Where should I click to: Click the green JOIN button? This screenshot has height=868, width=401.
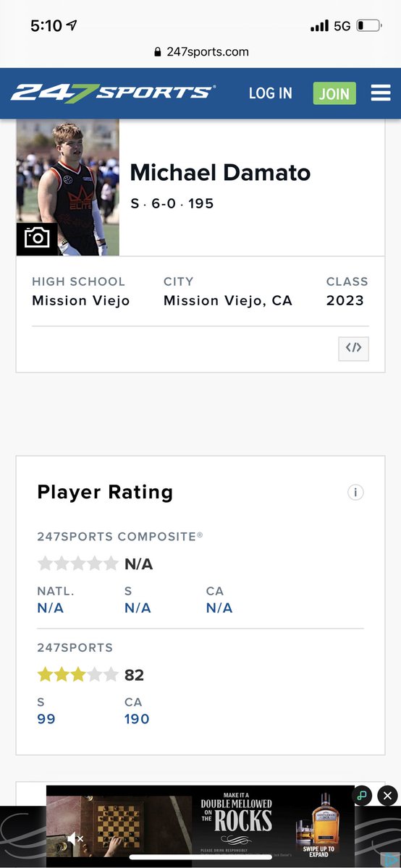(x=334, y=93)
